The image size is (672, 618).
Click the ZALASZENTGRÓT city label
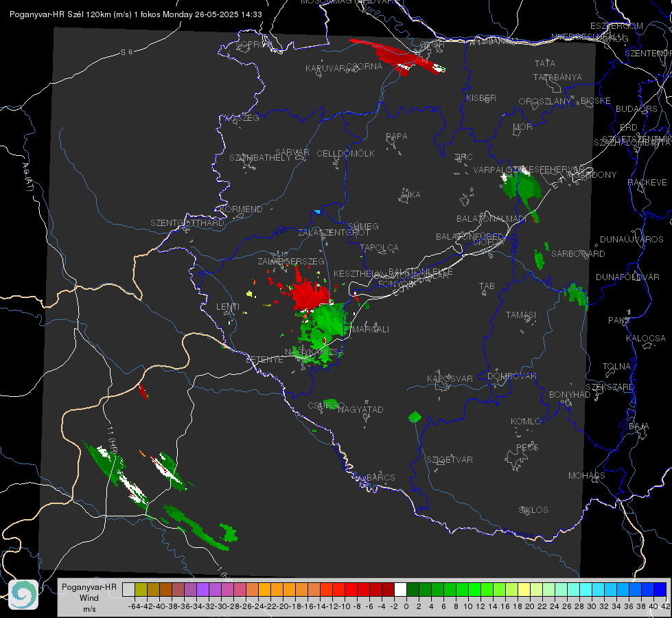click(x=334, y=233)
